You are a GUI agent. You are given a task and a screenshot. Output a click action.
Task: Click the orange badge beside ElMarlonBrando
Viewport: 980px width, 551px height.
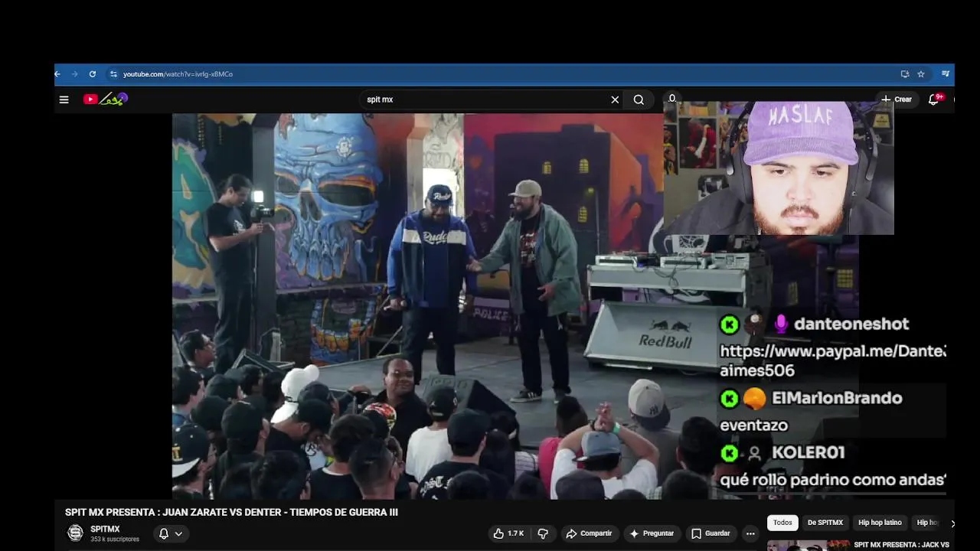pyautogui.click(x=754, y=398)
